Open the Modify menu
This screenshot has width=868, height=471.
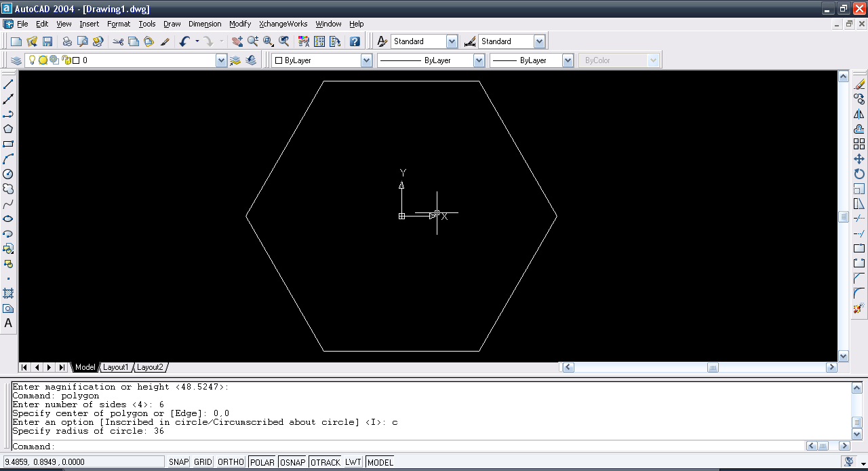click(x=240, y=24)
